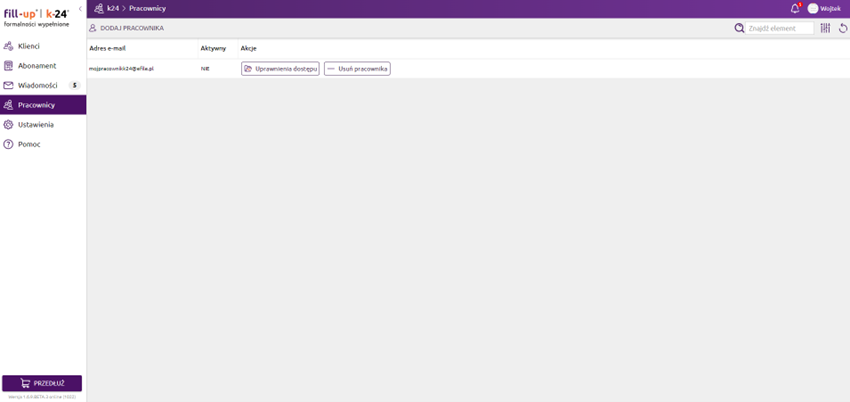The width and height of the screenshot is (850, 402).
Task: Click the Adres e-mail column header
Action: pos(107,48)
